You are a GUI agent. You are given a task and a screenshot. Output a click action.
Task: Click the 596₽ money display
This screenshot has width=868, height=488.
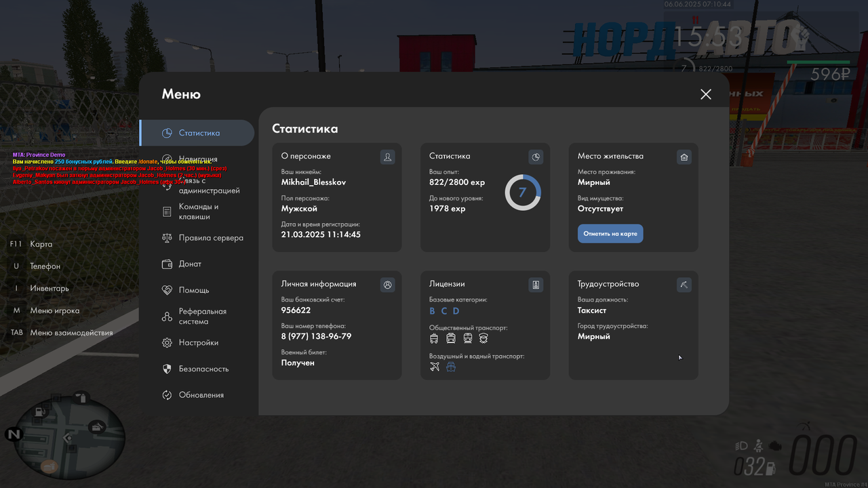(830, 75)
